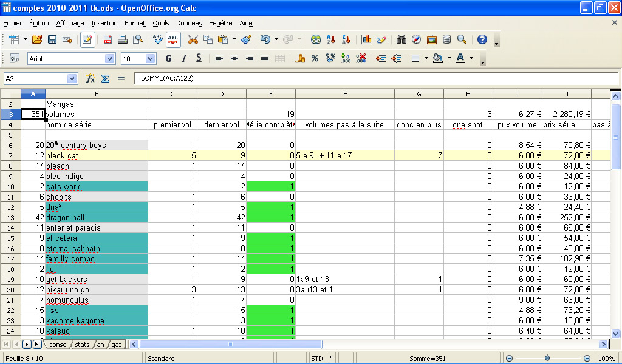The width and height of the screenshot is (622, 364).
Task: Insert a chart using the chart icon
Action: (x=366, y=40)
